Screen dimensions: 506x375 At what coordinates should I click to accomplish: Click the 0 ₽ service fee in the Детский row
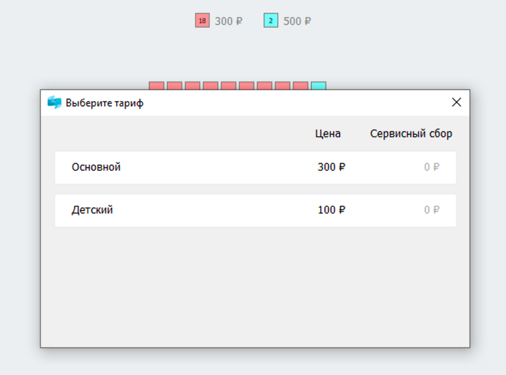[432, 210]
